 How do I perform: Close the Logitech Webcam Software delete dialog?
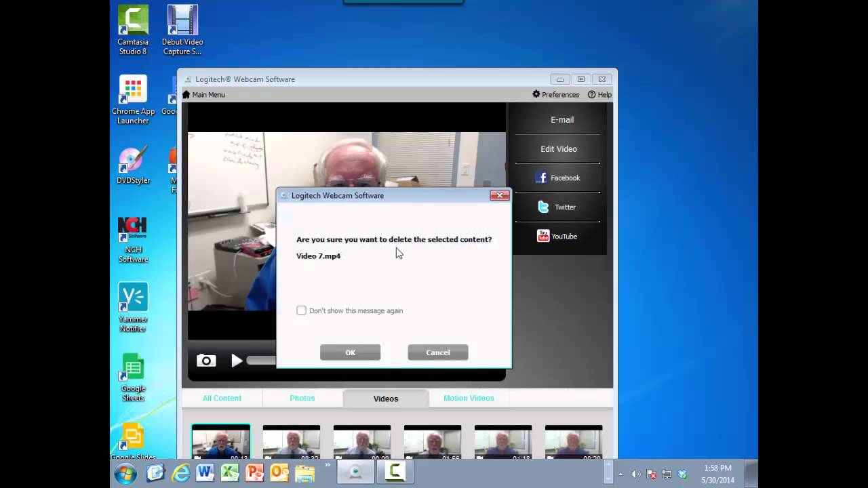point(500,195)
